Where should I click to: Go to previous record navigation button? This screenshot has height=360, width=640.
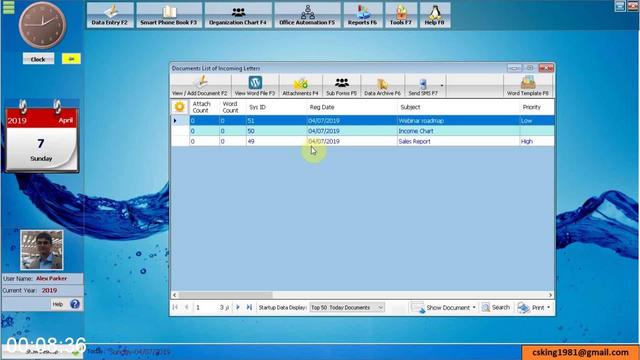coord(187,307)
